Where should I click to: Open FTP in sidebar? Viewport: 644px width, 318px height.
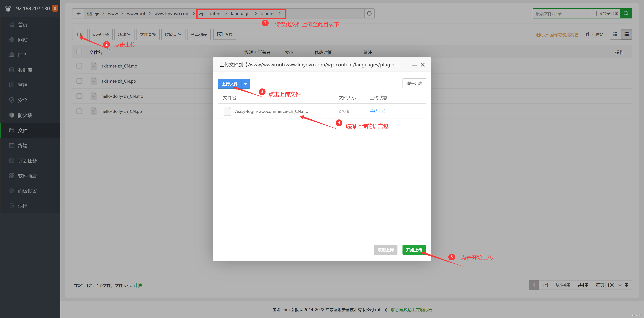30,55
